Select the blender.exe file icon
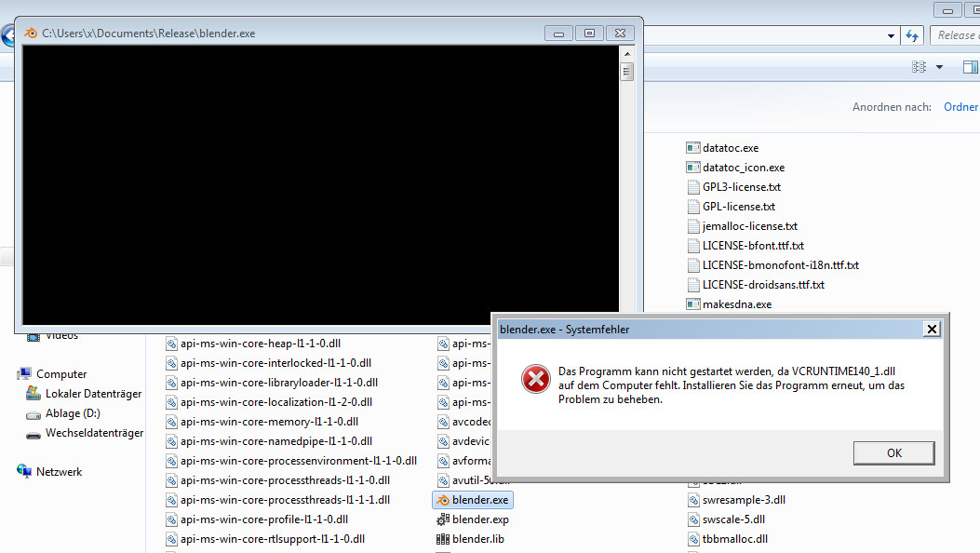The image size is (980, 553). coord(443,500)
